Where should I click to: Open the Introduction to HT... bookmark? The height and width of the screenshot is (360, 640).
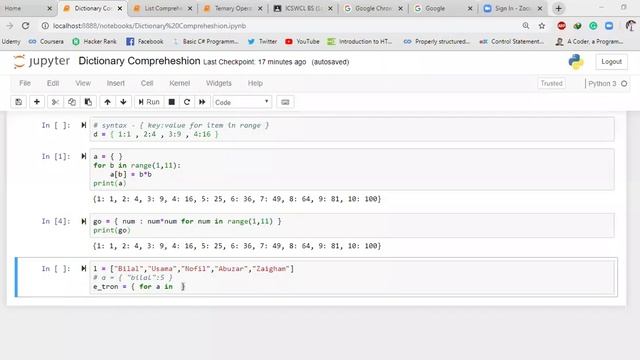tap(360, 41)
